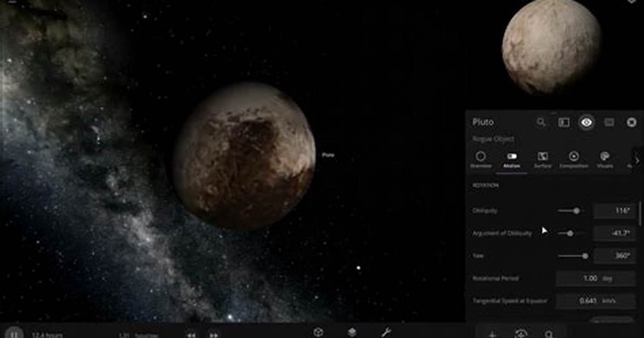
Task: Click the Argument of Obliquity value -41.7°
Action: pyautogui.click(x=614, y=233)
